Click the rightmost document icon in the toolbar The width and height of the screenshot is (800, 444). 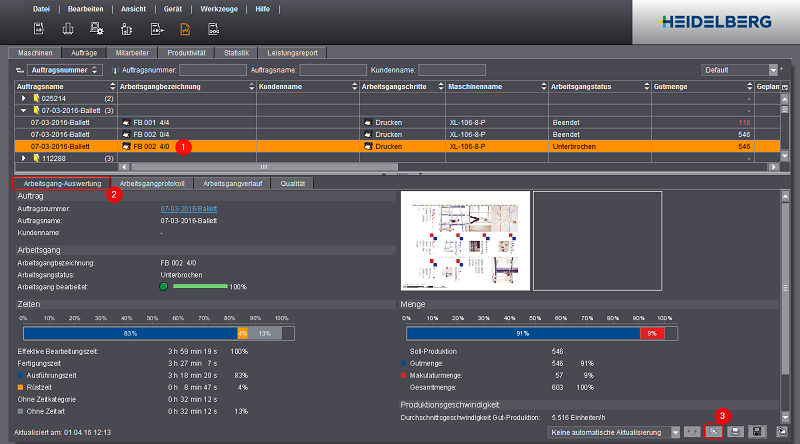point(214,29)
